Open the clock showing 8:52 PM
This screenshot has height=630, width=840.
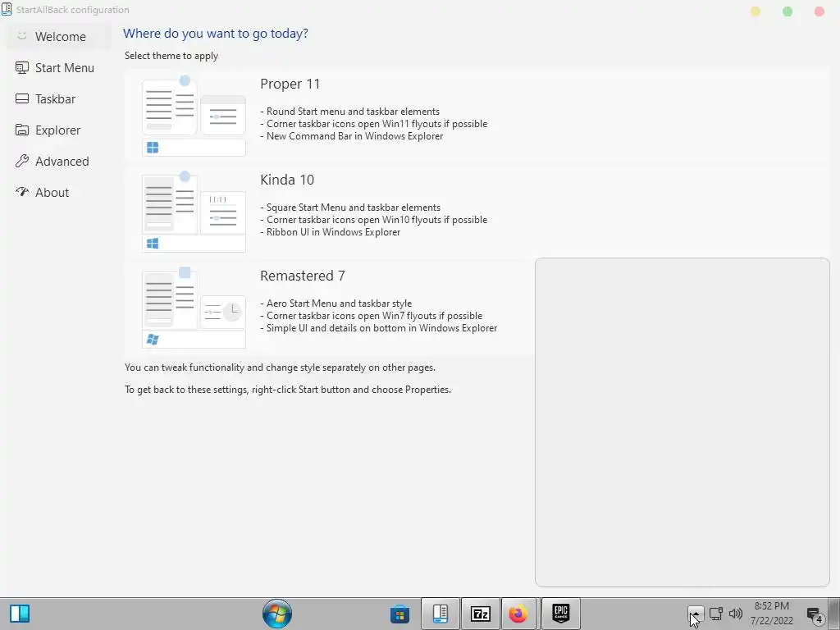pos(771,614)
